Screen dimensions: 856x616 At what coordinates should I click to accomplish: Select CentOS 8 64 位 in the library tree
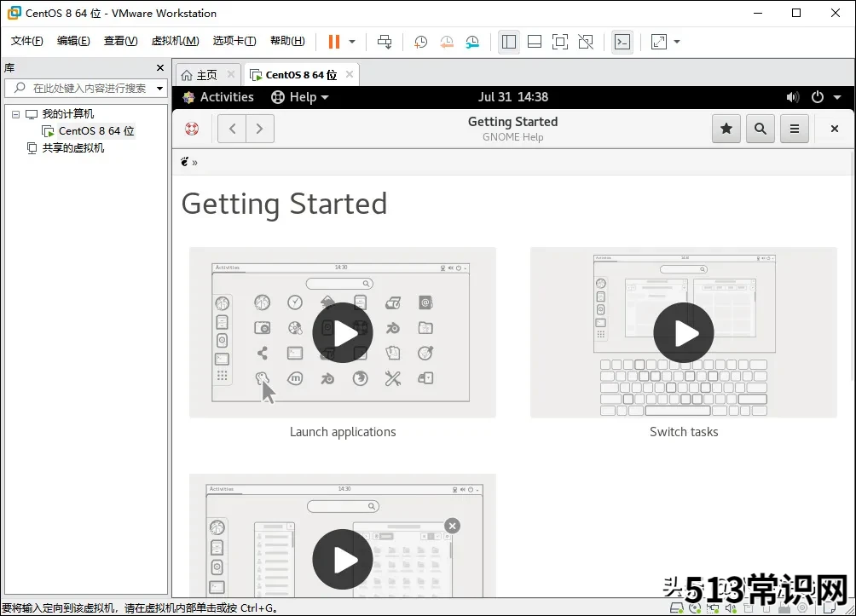coord(96,131)
